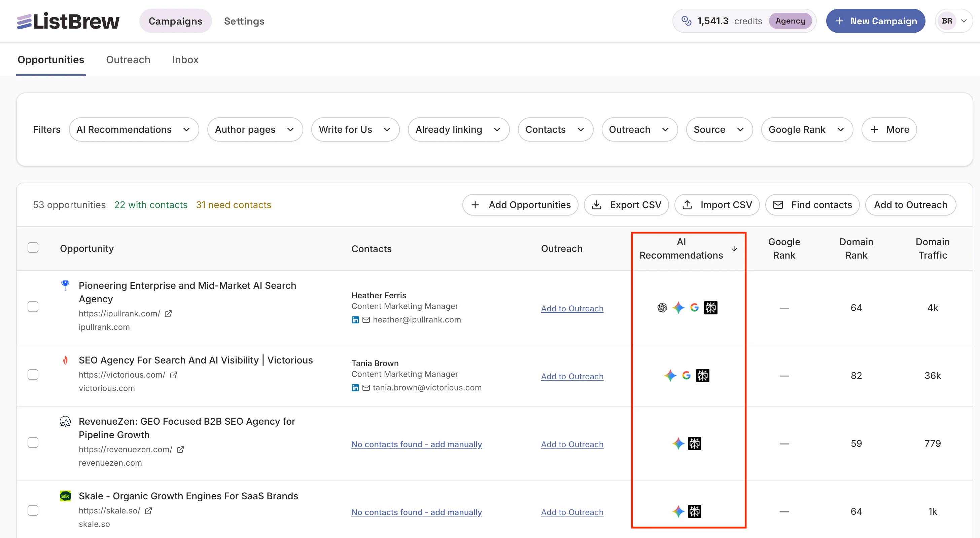980x538 pixels.
Task: Click the ListBrew logo
Action: coord(68,21)
